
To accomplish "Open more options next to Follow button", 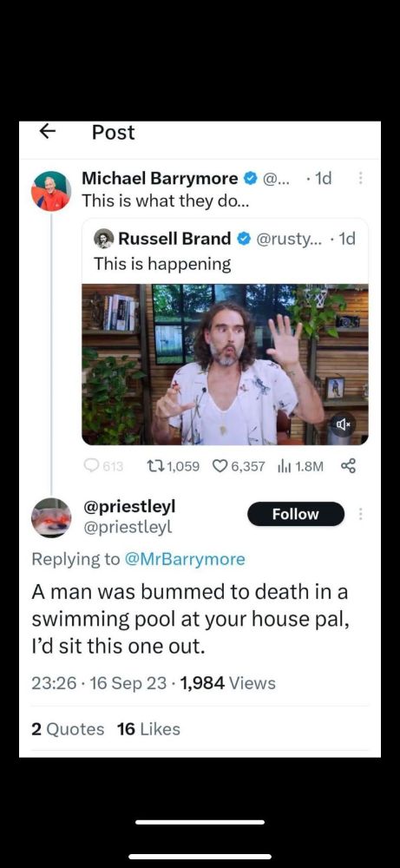I will (361, 514).
